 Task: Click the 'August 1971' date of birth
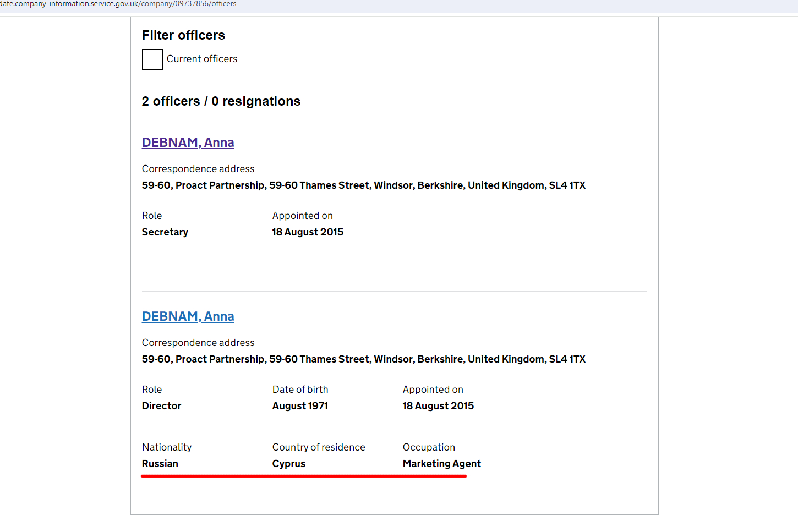click(x=300, y=406)
